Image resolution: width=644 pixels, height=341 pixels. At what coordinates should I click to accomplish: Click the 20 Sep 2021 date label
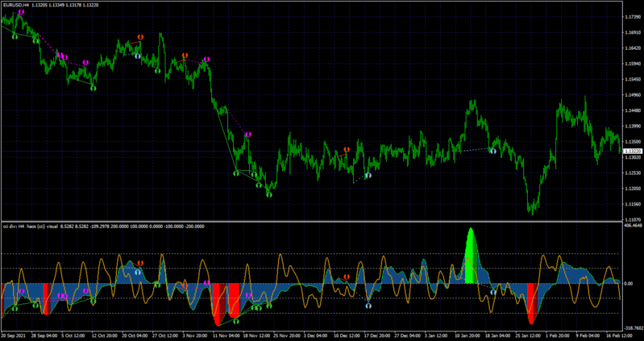(x=13, y=335)
